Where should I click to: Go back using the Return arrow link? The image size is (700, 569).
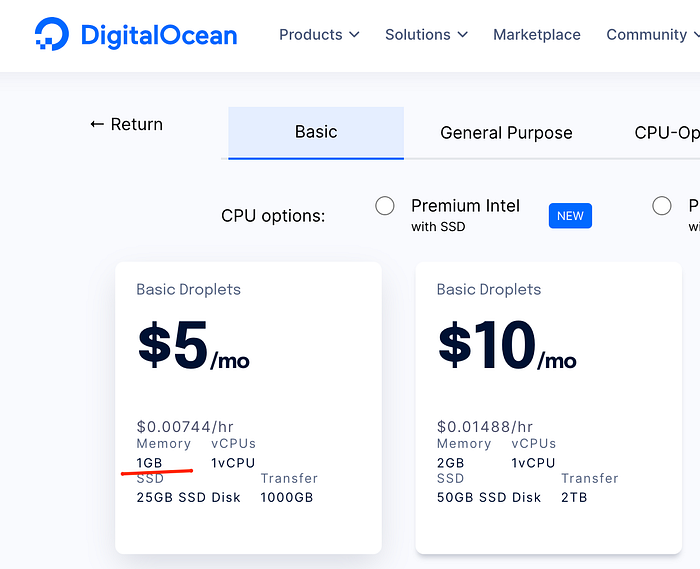click(x=126, y=124)
